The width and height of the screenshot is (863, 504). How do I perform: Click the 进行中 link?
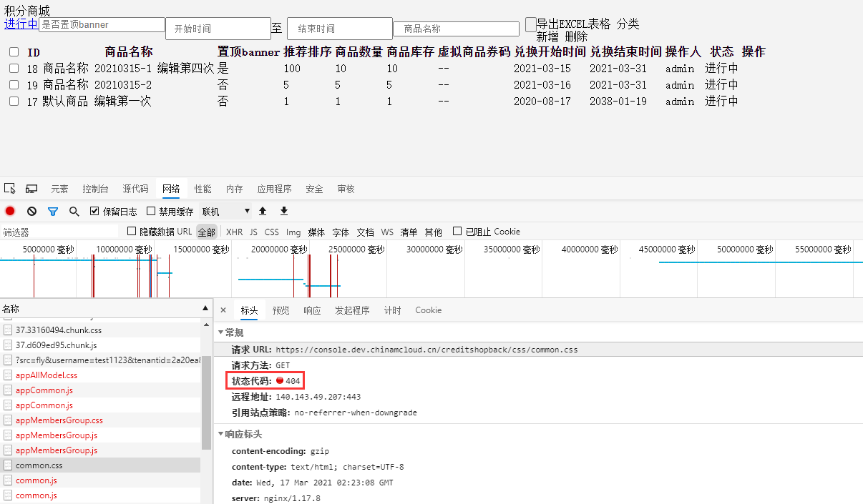point(21,24)
